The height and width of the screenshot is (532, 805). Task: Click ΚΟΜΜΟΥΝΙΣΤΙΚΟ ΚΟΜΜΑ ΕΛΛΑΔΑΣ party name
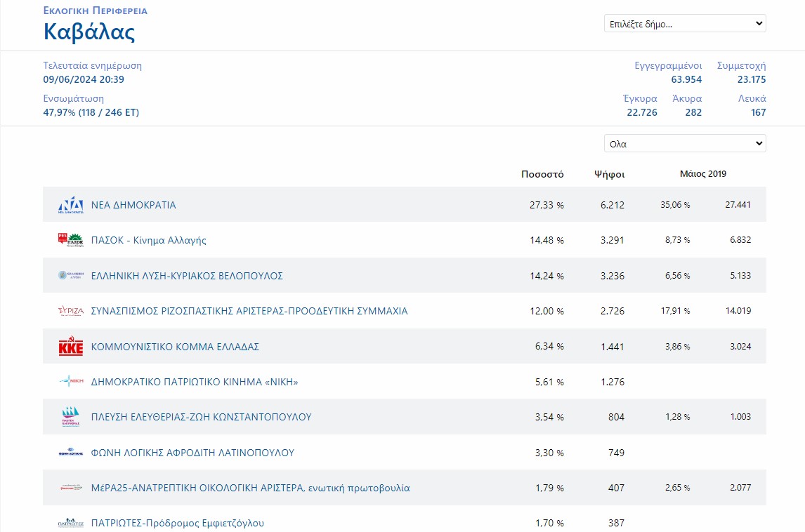[175, 347]
